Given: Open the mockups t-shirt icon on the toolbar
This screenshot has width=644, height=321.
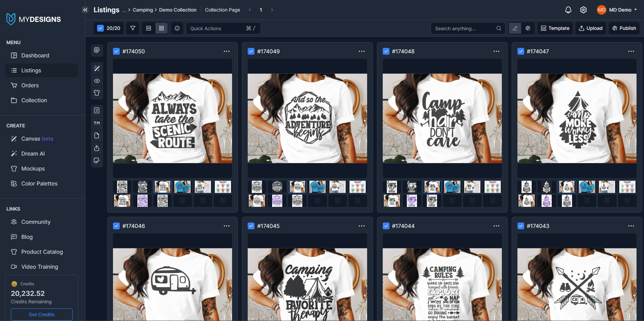Looking at the screenshot, I should tap(97, 93).
